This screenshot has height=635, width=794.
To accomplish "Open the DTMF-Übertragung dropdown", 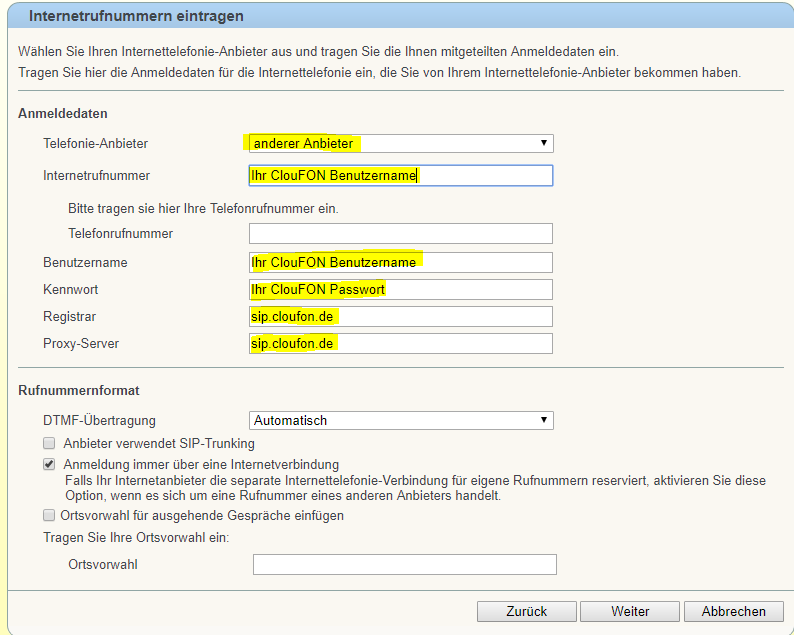I will point(401,420).
